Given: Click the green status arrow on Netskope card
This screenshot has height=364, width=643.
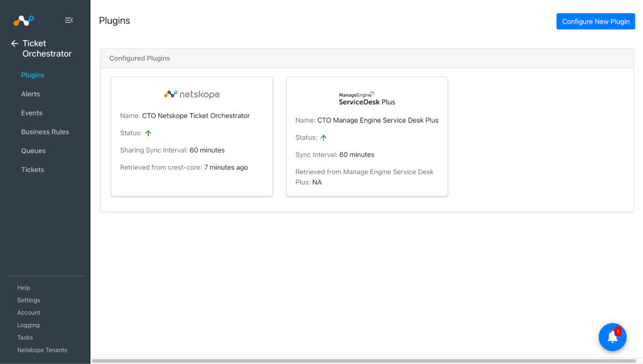Looking at the screenshot, I should pos(148,133).
